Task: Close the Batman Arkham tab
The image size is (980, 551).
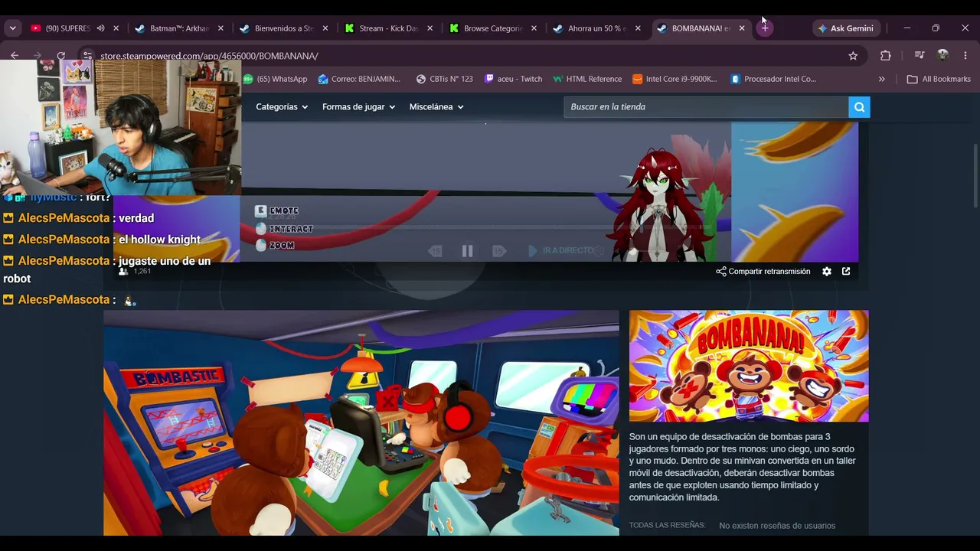Action: point(220,28)
